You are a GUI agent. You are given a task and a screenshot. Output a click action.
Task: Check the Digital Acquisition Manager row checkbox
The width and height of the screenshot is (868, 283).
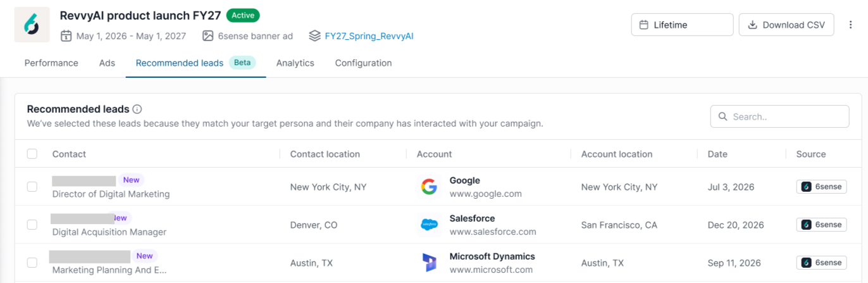(32, 225)
